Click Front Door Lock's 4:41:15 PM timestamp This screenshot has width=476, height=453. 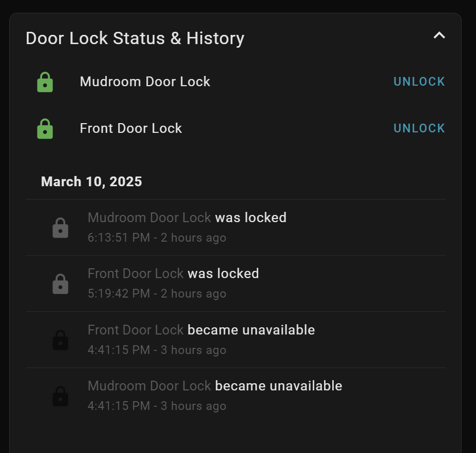coord(119,350)
